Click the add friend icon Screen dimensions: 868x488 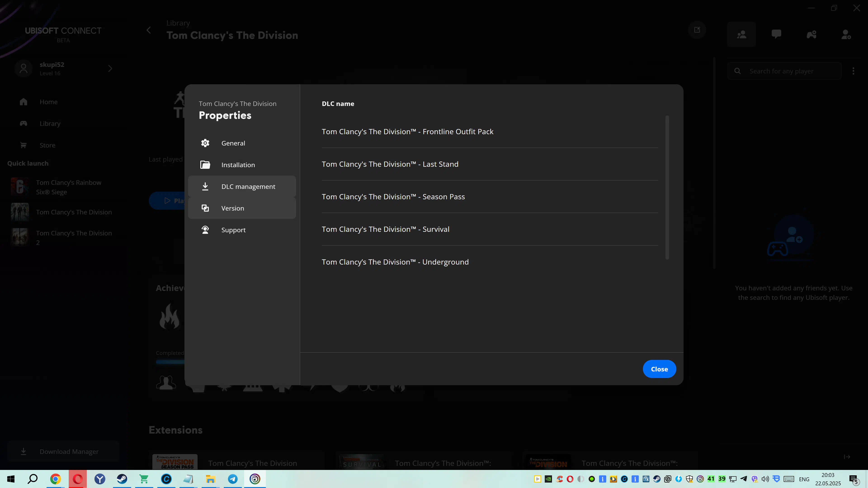click(847, 34)
